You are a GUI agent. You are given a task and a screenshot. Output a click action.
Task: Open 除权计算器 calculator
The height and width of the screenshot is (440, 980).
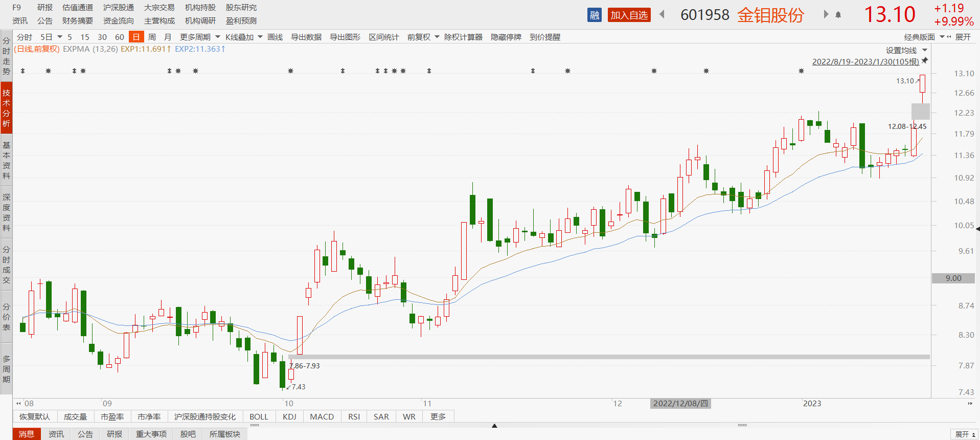[x=463, y=37]
